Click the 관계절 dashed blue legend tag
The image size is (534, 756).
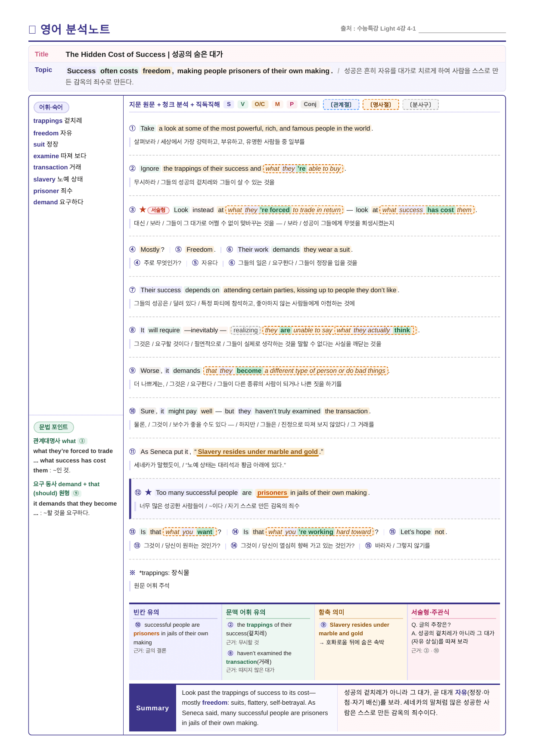(x=341, y=105)
